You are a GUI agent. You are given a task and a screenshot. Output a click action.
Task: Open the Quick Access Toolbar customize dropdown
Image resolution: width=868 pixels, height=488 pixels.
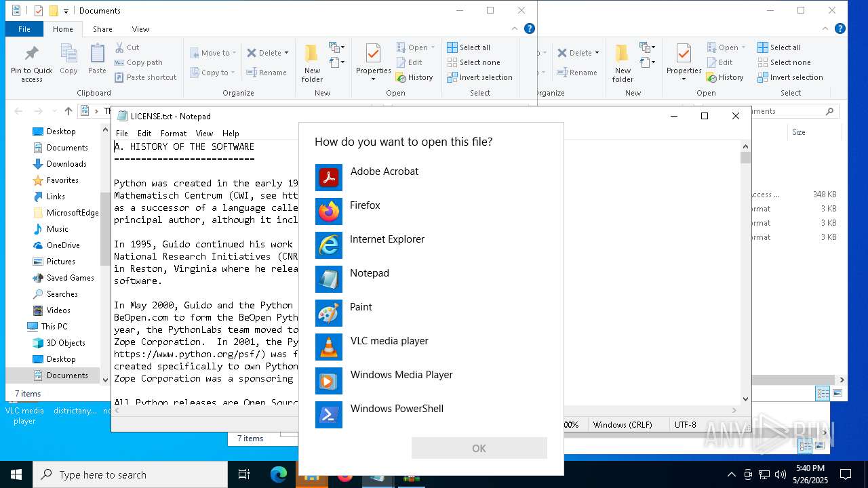[66, 11]
